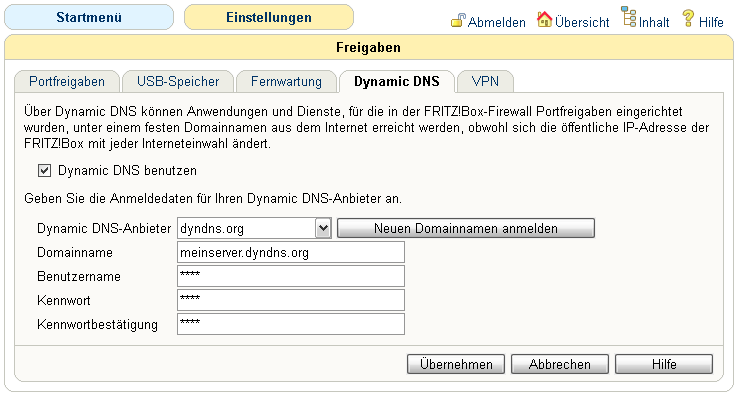
Task: Switch to the USB-Speicher tab
Action: coord(178,81)
